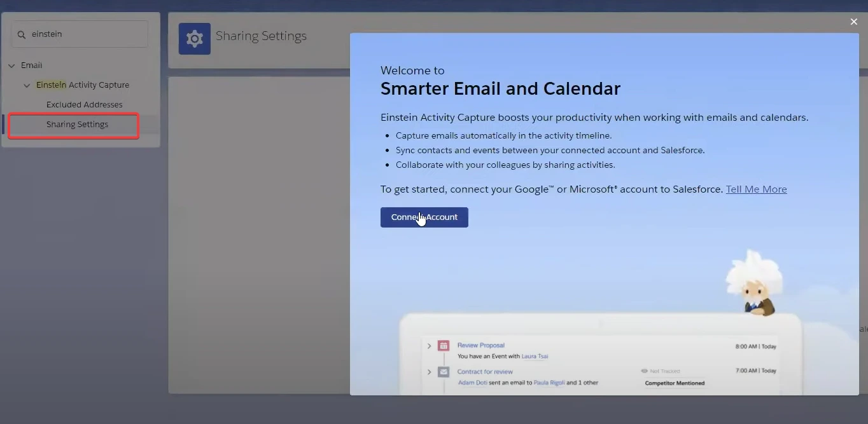This screenshot has width=868, height=424.
Task: Click the Sharing Settings gear icon
Action: pyautogui.click(x=195, y=39)
